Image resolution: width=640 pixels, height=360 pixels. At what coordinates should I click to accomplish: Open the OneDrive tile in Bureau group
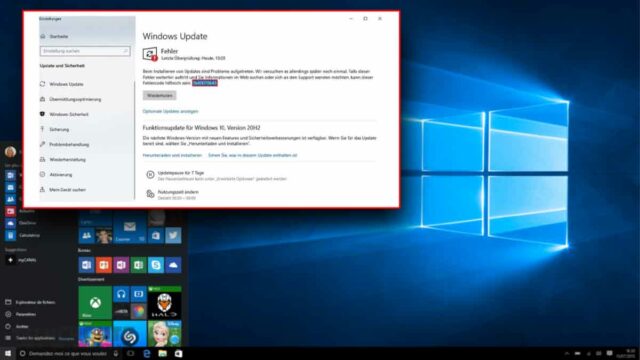pos(173,265)
